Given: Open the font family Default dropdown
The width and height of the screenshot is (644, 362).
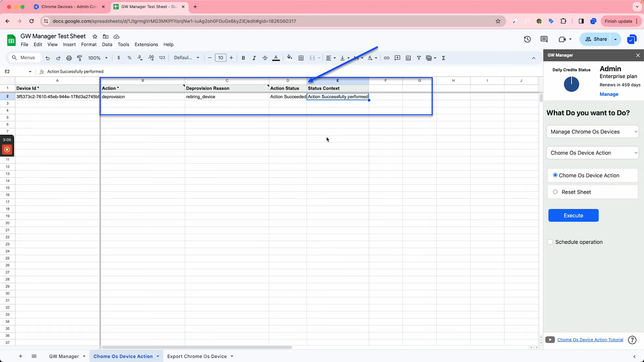Looking at the screenshot, I should pos(186,58).
